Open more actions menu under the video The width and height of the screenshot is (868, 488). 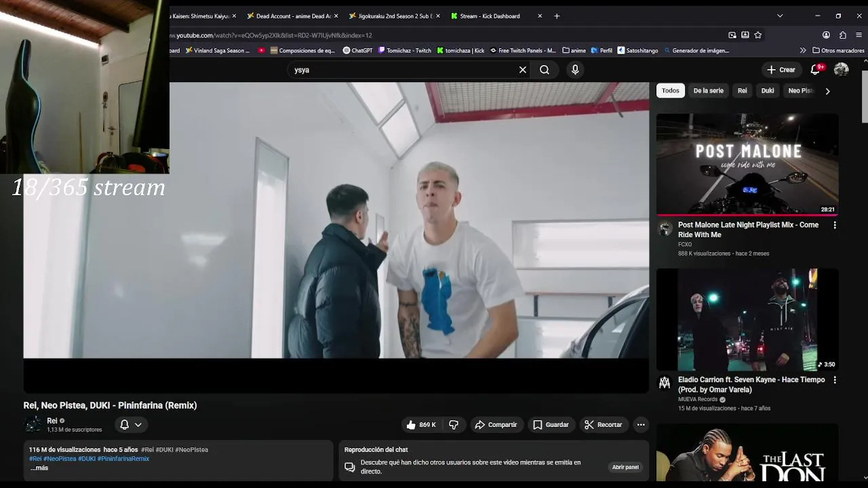click(x=641, y=425)
